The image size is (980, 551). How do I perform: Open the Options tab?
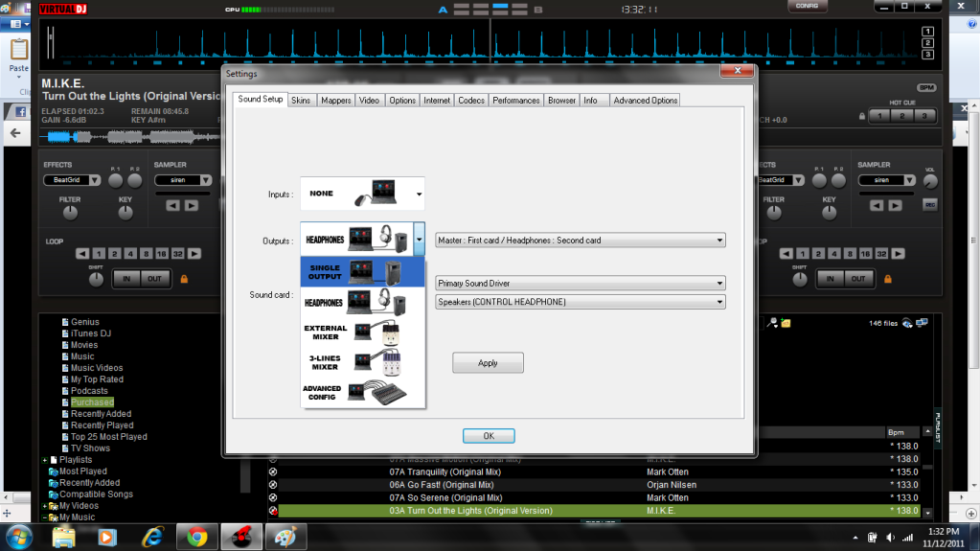pos(402,100)
